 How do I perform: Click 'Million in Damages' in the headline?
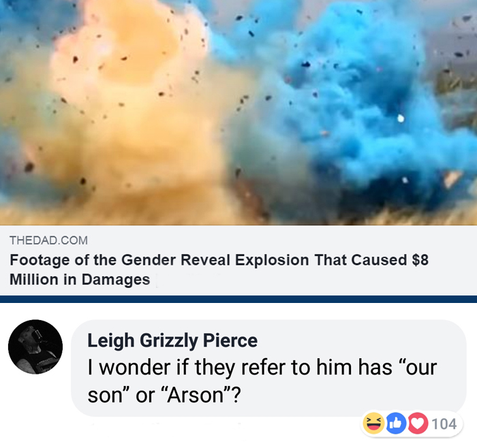80,279
